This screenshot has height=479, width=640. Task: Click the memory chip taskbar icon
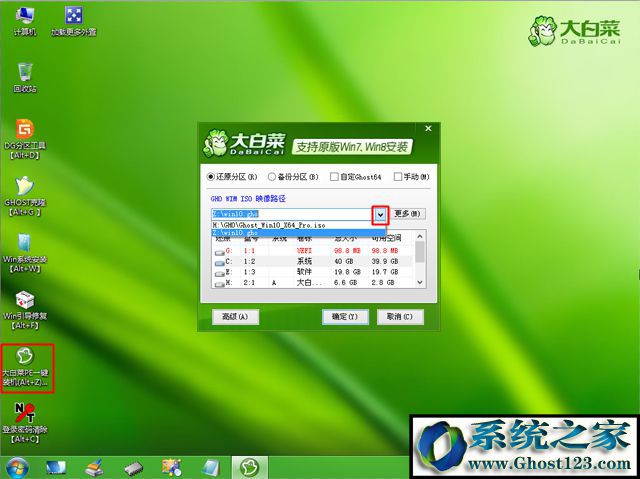133,468
